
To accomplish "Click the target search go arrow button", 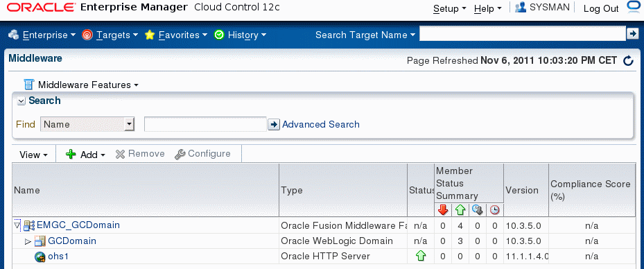I will coord(632,34).
